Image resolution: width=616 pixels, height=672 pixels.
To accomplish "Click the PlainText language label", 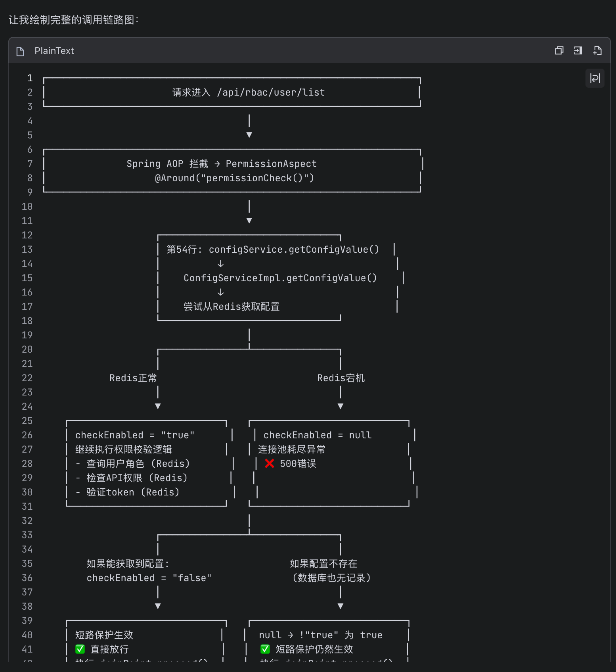I will point(54,51).
